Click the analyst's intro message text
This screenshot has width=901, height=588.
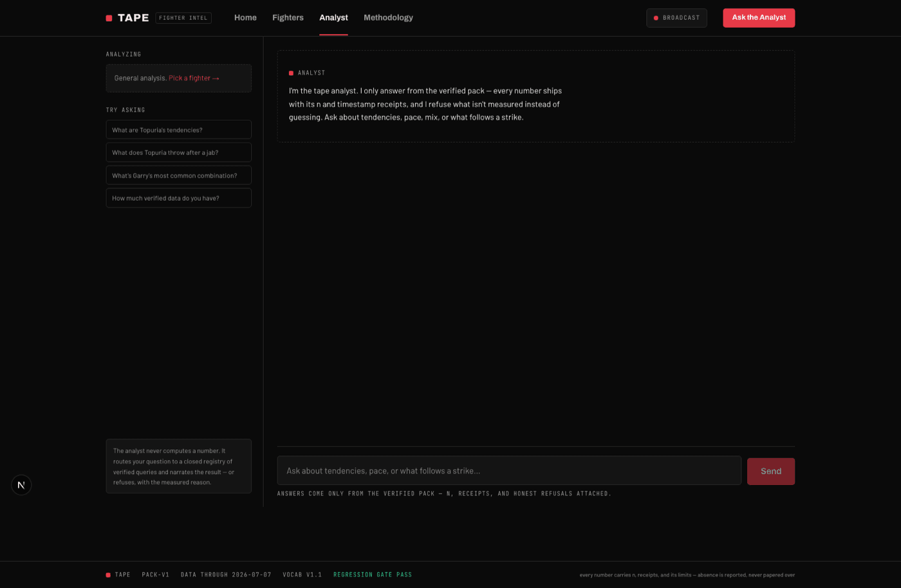click(x=425, y=104)
